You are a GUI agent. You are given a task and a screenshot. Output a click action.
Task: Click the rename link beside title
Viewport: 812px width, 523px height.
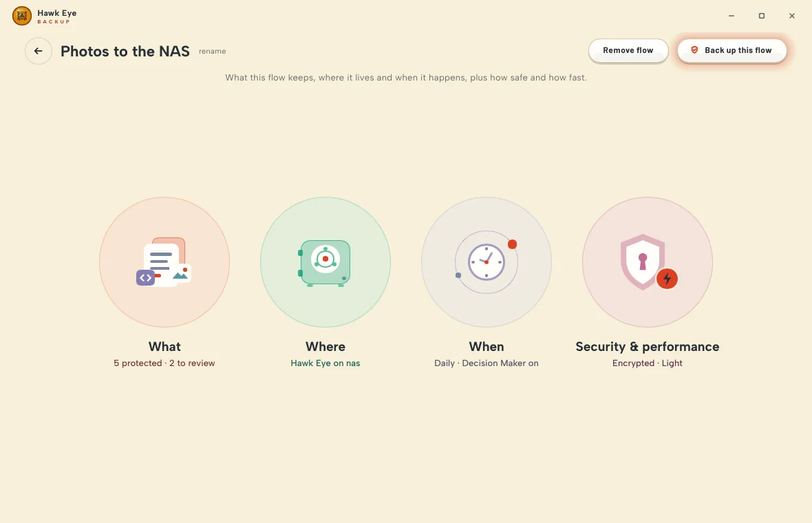pos(213,51)
